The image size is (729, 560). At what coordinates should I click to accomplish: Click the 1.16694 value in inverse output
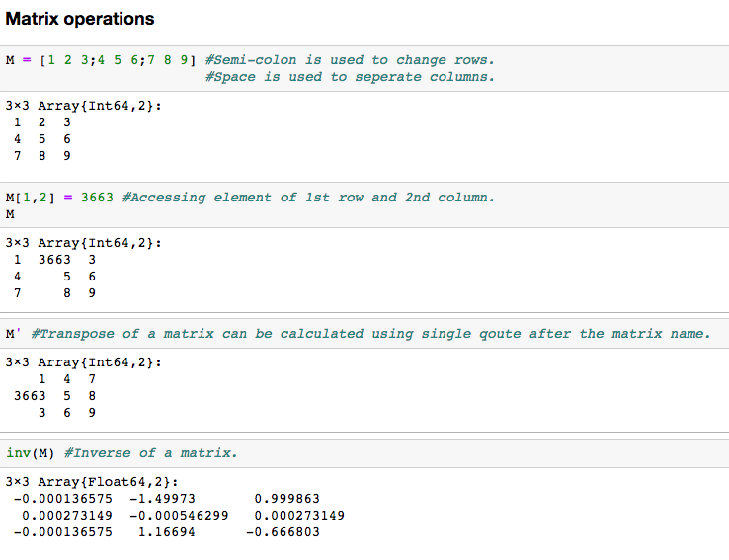(x=167, y=532)
